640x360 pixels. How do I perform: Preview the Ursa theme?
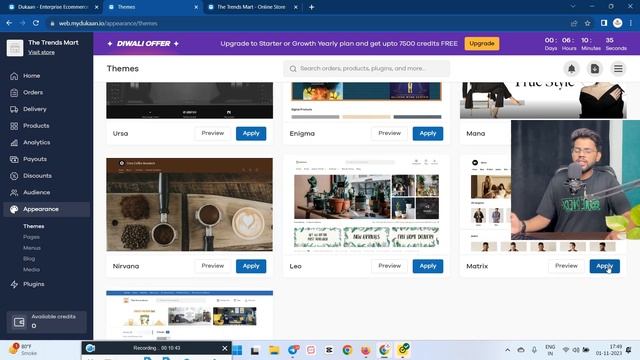[213, 133]
